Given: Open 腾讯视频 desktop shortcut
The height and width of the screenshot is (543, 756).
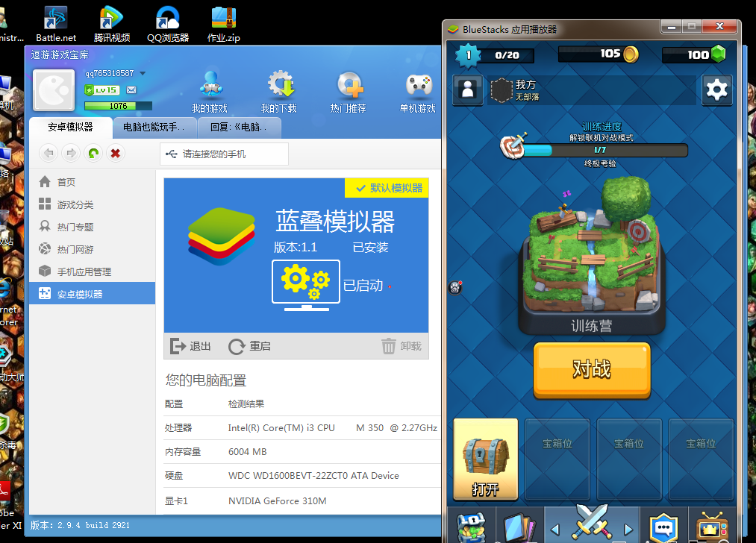Looking at the screenshot, I should tap(111, 24).
